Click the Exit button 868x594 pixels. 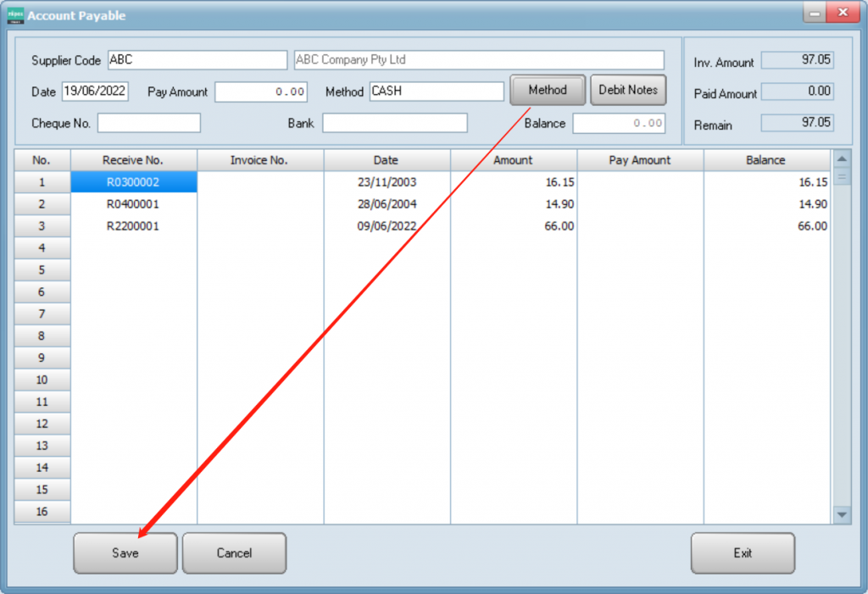pos(743,553)
